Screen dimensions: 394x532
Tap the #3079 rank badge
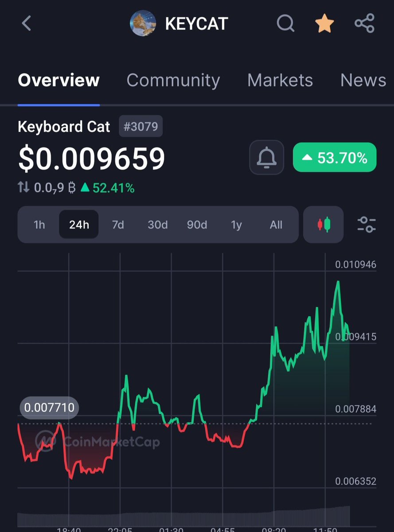tap(141, 126)
